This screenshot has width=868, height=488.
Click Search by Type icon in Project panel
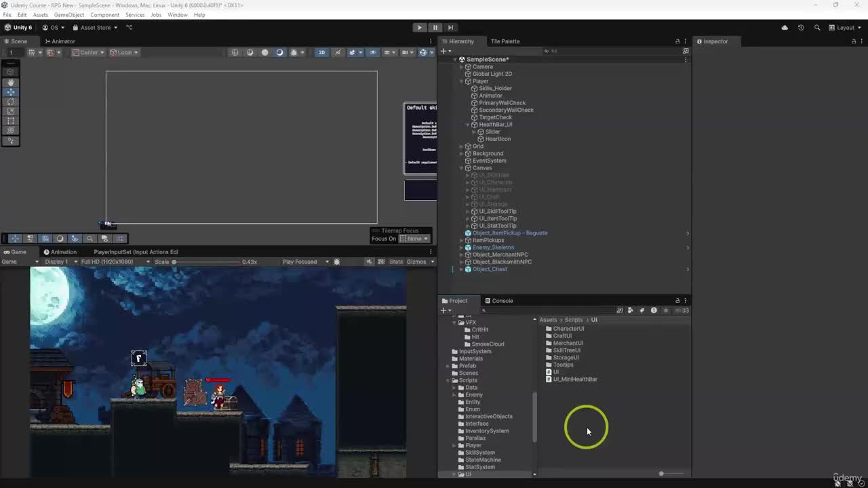coord(631,310)
